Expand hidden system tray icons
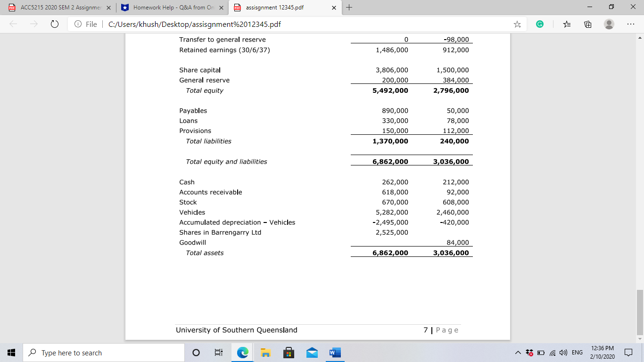The image size is (644, 362). 518,352
